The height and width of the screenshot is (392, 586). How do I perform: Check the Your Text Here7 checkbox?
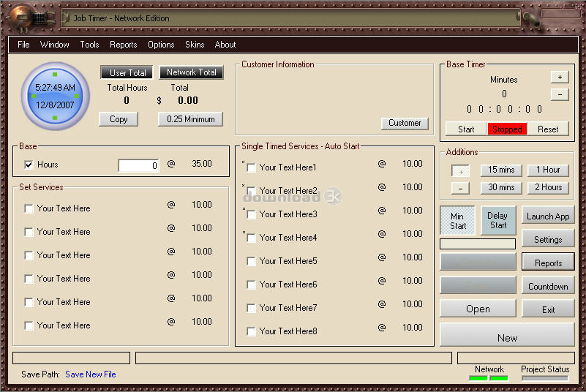tap(252, 308)
